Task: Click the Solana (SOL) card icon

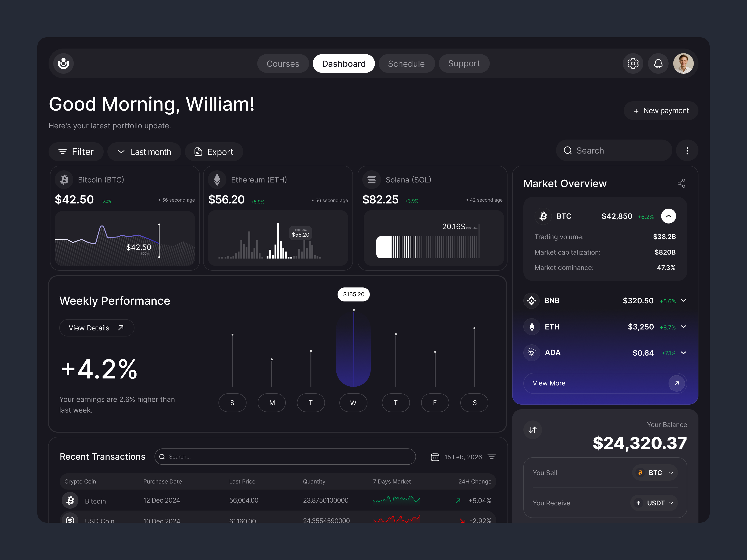Action: coord(371,180)
